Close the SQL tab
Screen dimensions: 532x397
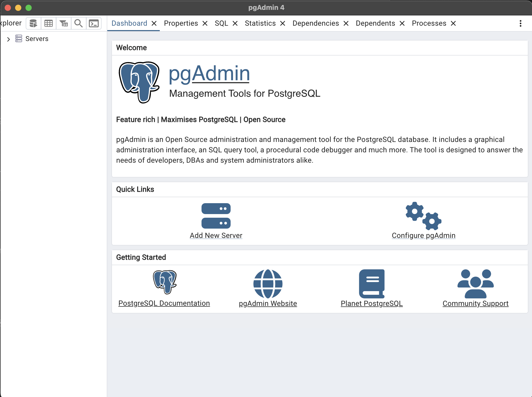pyautogui.click(x=235, y=23)
